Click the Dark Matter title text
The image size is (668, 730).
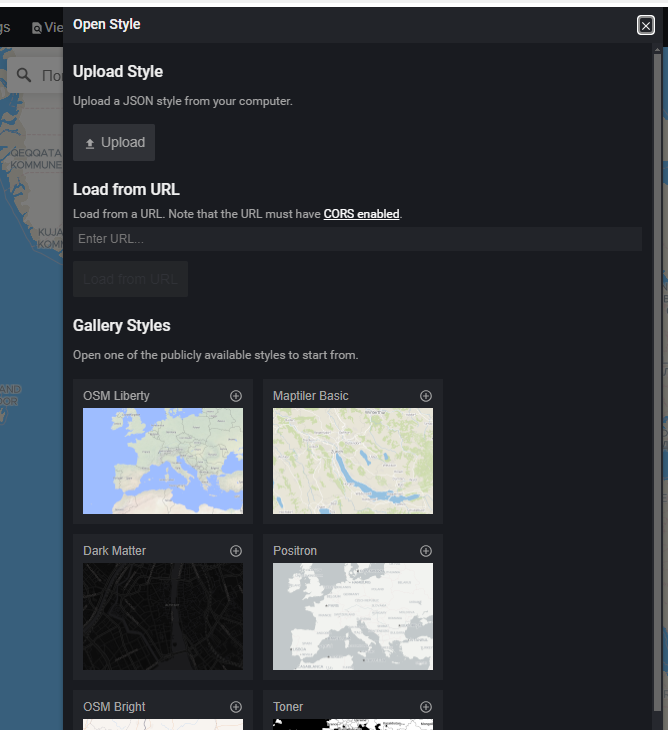click(x=115, y=551)
